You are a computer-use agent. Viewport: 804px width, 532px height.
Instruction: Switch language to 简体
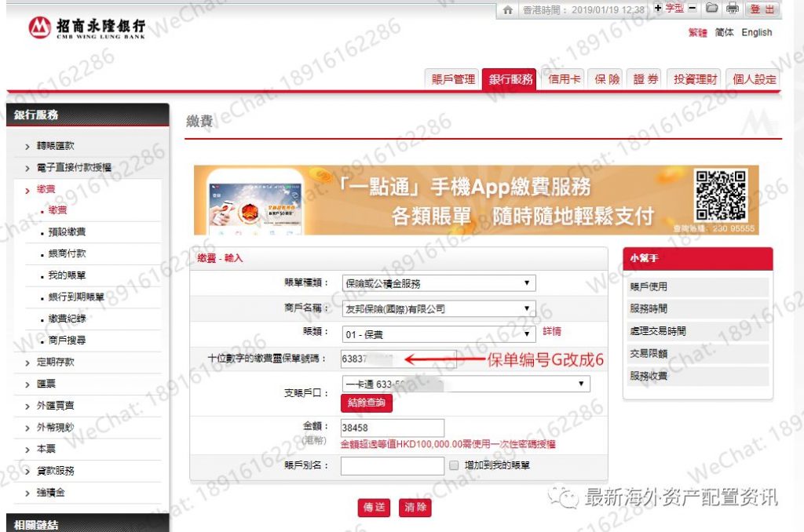[x=724, y=32]
